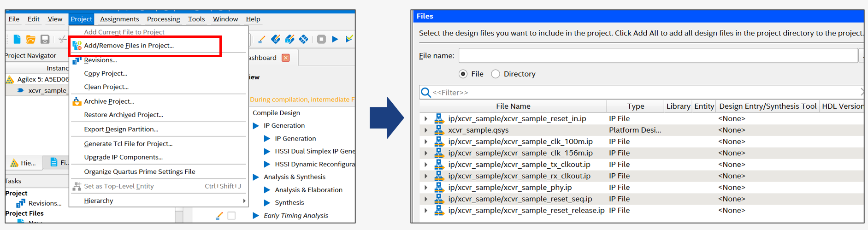The width and height of the screenshot is (868, 230).
Task: Switch to the Hierarchy navigator tab
Action: click(23, 163)
